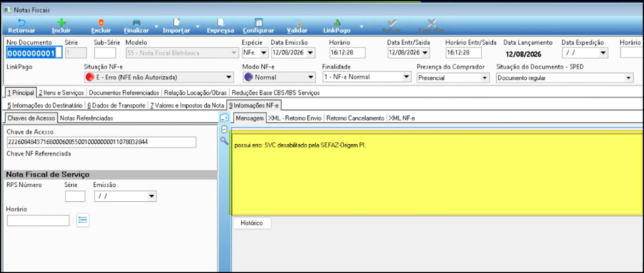Click the Finalizar printer icon
644x273 pixels.
(x=136, y=22)
